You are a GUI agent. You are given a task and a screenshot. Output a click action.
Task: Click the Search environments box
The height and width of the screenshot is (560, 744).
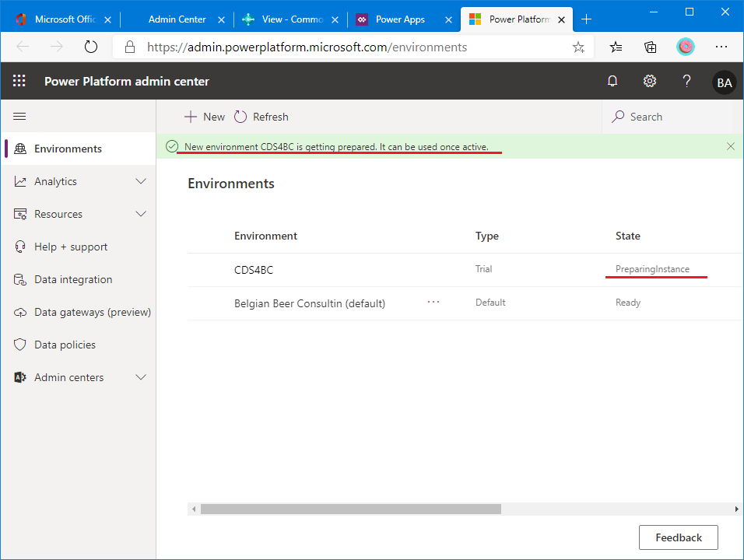click(x=672, y=117)
